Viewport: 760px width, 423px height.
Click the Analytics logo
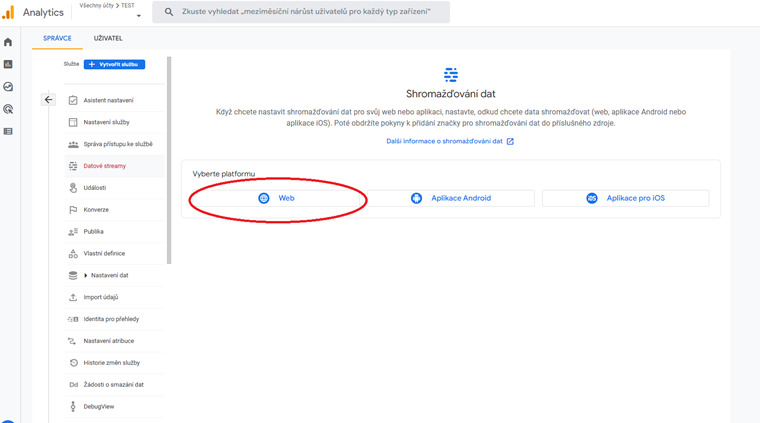click(x=8, y=12)
